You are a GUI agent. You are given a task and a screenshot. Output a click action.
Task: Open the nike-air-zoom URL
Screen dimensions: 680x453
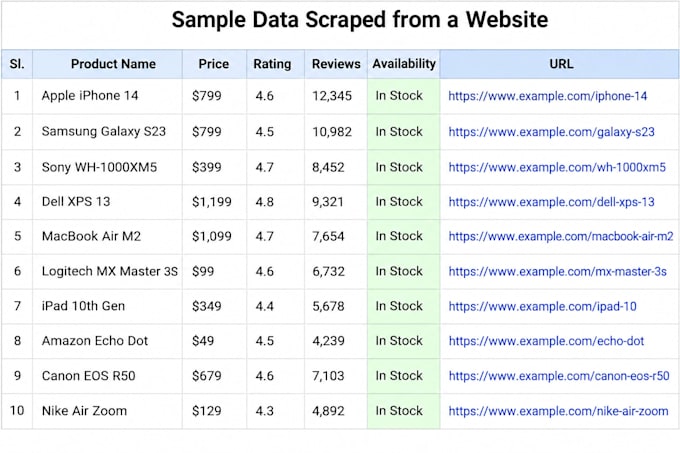click(558, 411)
